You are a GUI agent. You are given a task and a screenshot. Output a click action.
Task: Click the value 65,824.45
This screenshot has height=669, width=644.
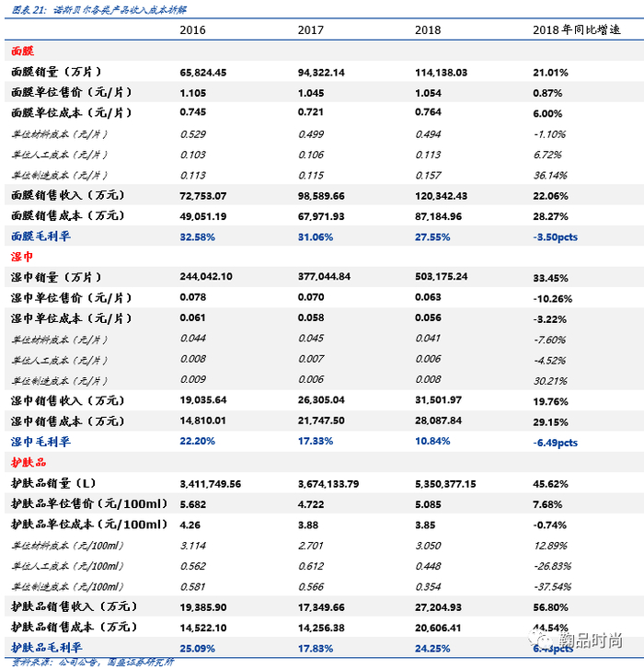click(203, 73)
